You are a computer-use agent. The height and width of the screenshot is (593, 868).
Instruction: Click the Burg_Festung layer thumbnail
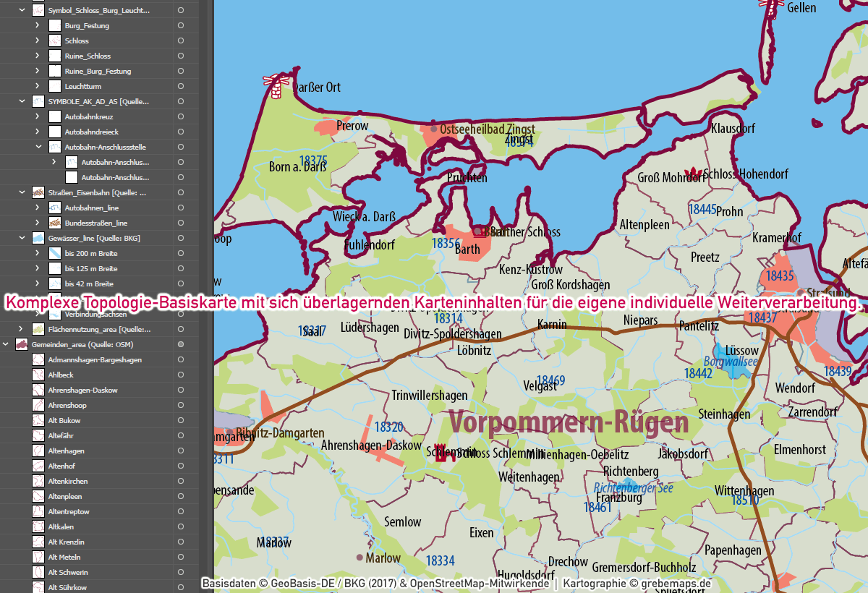pos(54,25)
